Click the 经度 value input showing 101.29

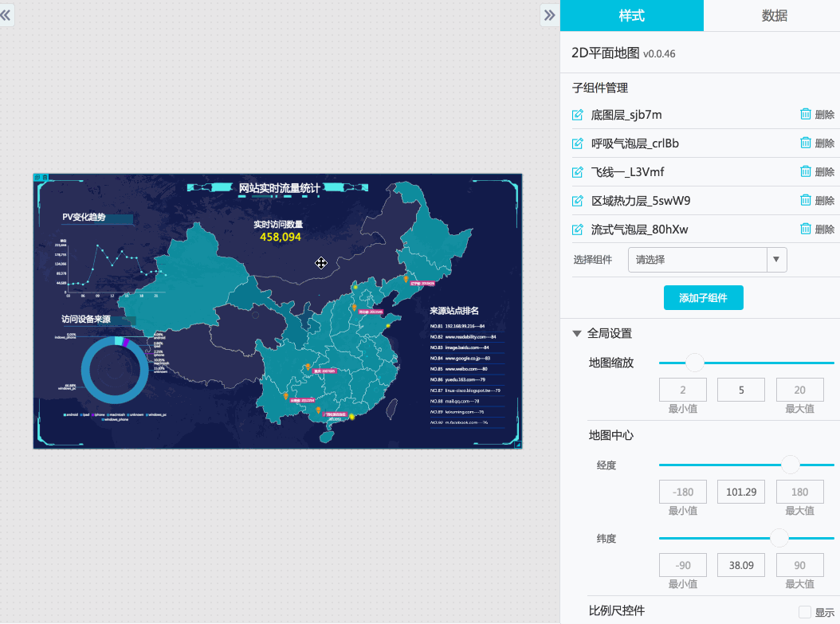740,492
